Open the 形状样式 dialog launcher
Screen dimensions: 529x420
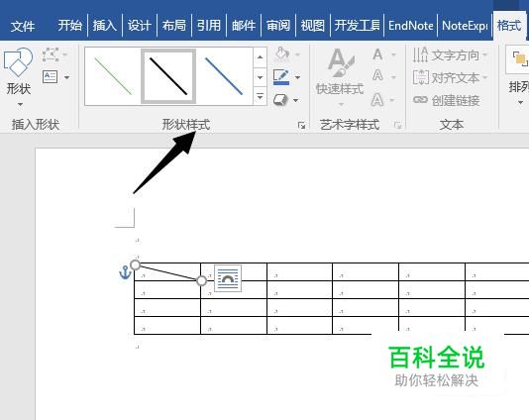pos(301,126)
